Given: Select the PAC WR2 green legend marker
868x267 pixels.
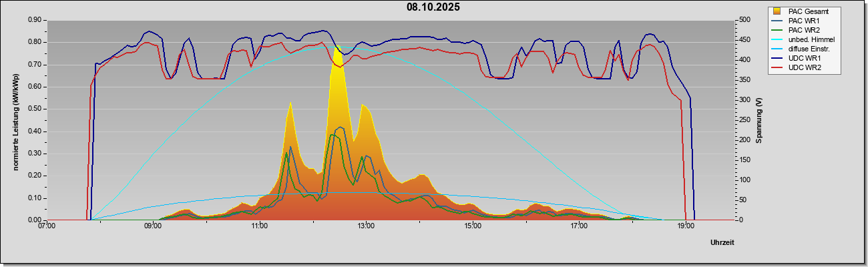Looking at the screenshot, I should click(x=777, y=30).
